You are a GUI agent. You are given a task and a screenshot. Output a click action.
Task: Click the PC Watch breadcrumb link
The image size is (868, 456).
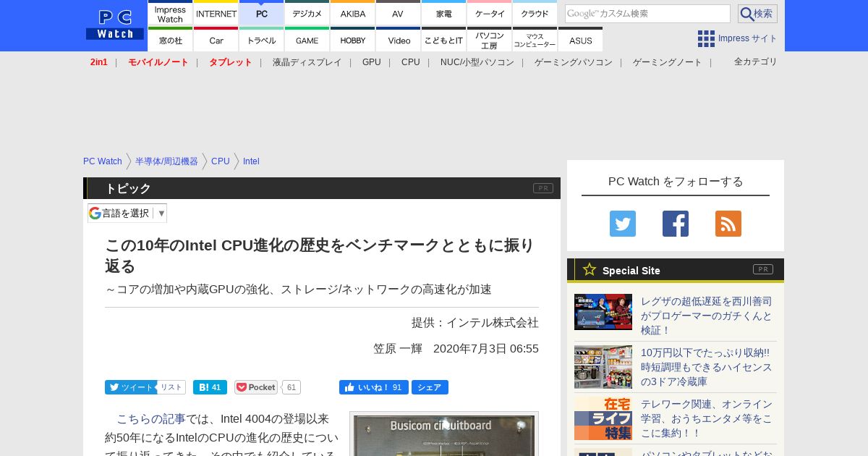[x=103, y=161]
